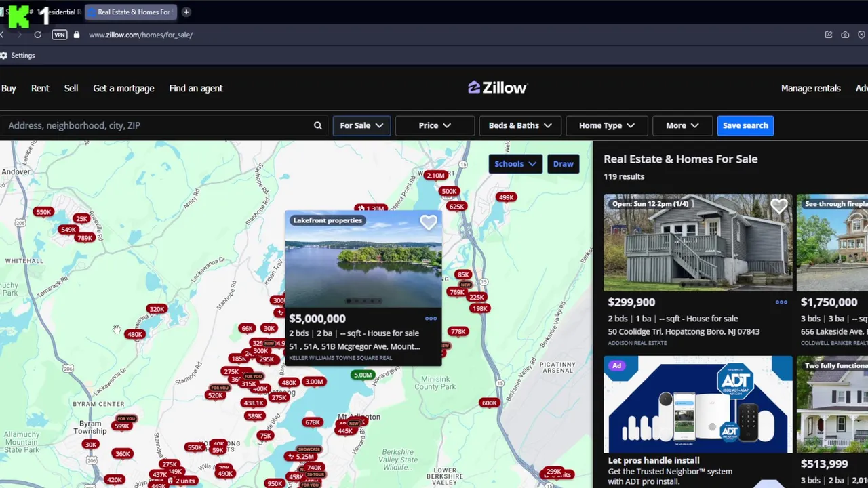Open 51A, 51B Mcgregor Ave listing link
The width and height of the screenshot is (868, 488).
[355, 346]
